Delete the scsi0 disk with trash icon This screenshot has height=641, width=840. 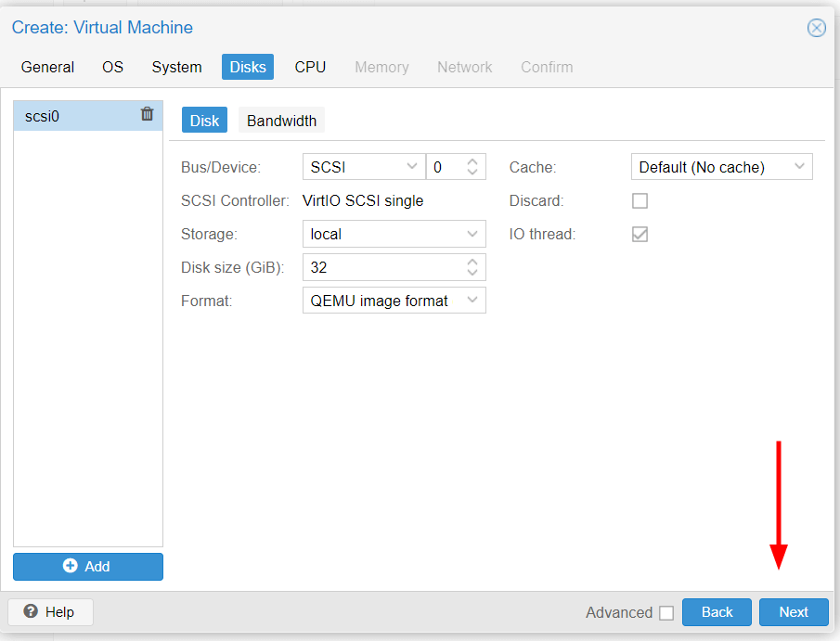(x=147, y=114)
